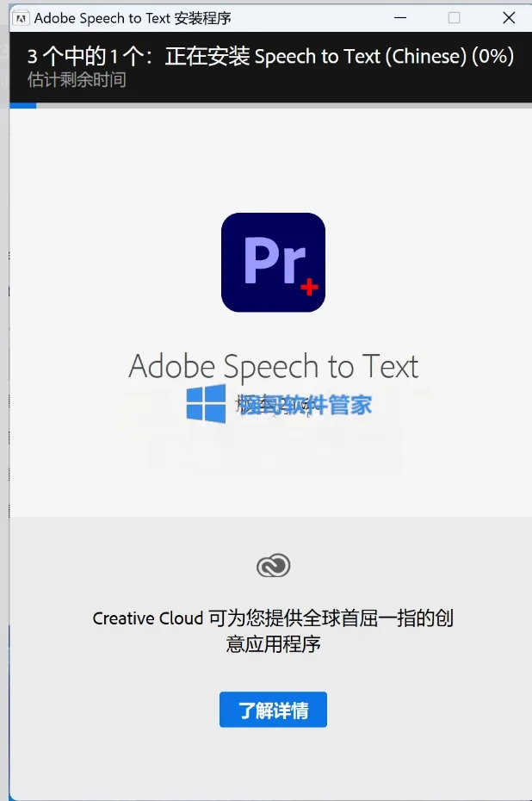
Task: Click the Premiere Pro Pr logo icon
Action: point(273,262)
